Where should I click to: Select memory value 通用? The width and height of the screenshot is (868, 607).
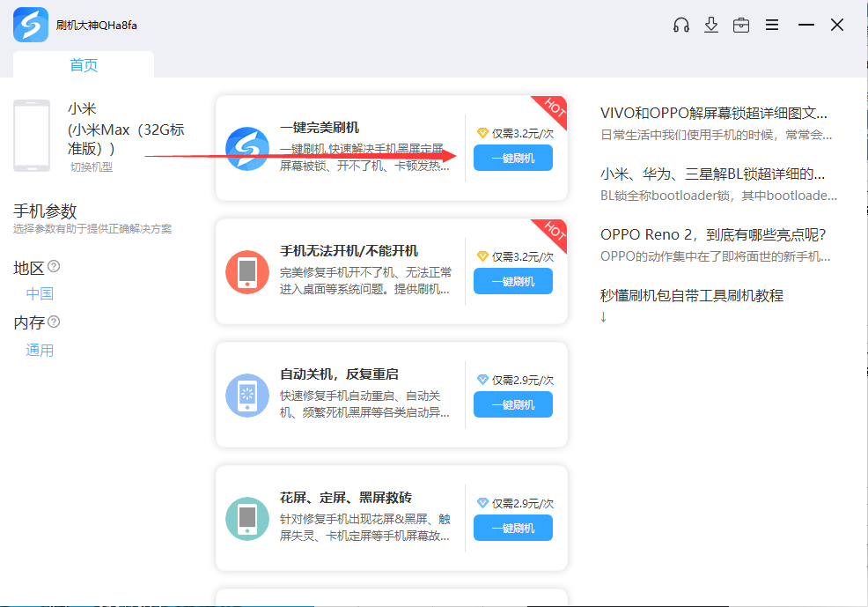(x=40, y=350)
